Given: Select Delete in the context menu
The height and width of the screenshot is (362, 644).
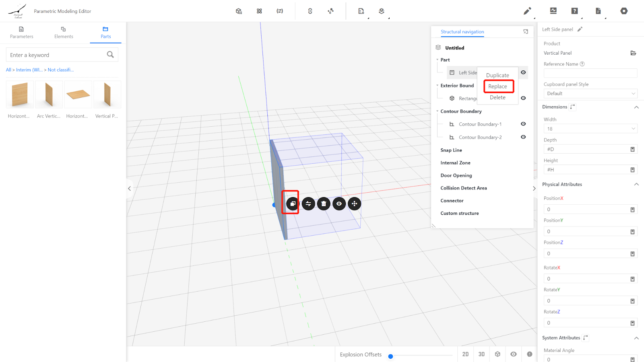Looking at the screenshot, I should (497, 97).
